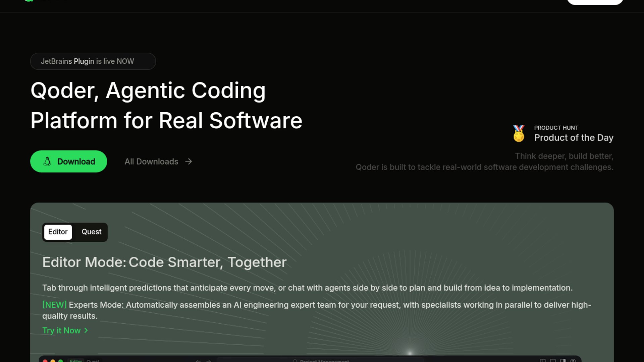Image resolution: width=644 pixels, height=362 pixels.
Task: Click the JetBrains Plugin is live NOW banner
Action: coord(93,61)
